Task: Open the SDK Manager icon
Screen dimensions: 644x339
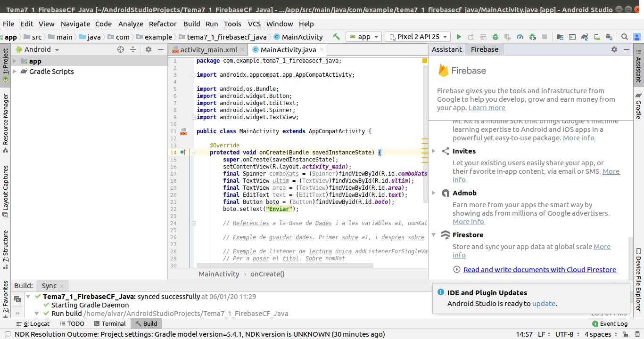Action: (609, 37)
